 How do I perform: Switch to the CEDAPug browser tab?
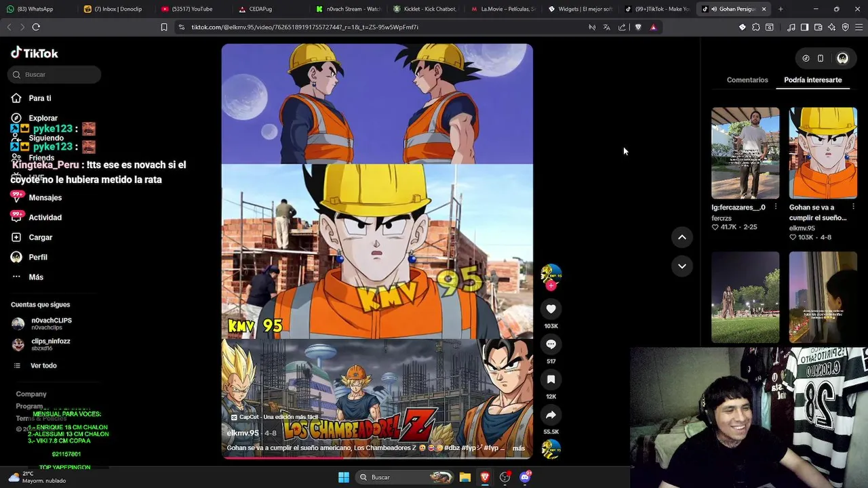[270, 9]
